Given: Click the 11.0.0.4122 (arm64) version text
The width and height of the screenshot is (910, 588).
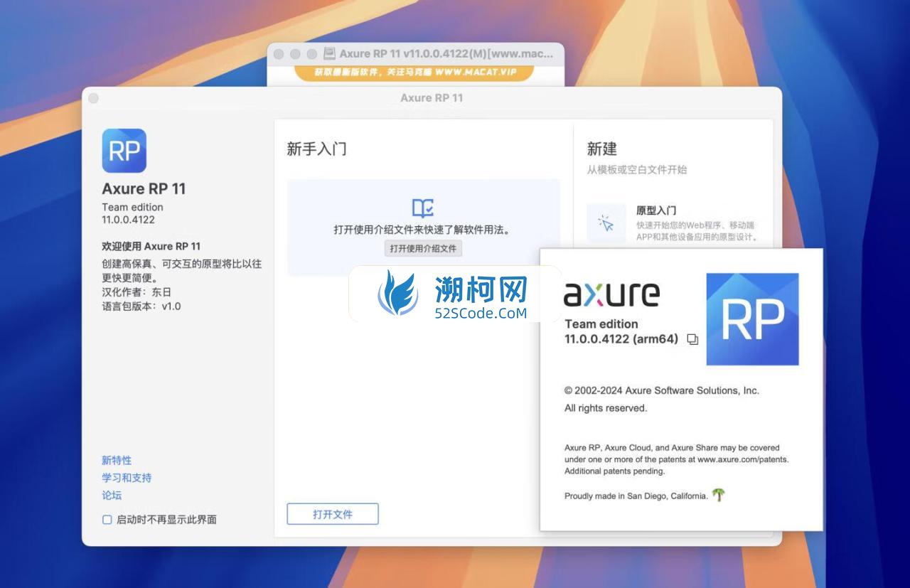Looking at the screenshot, I should coord(621,339).
